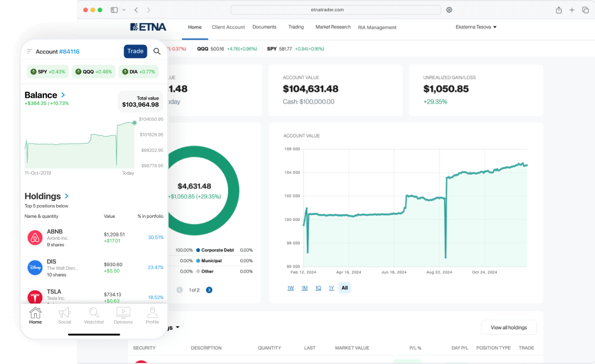Tap the SPY +0.43% chip in mobile app
This screenshot has width=595, height=364.
[x=48, y=71]
